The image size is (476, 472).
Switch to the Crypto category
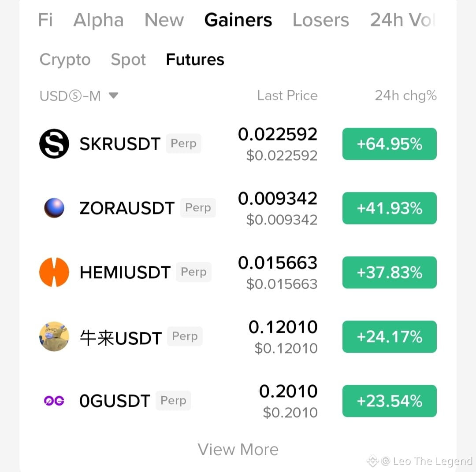65,59
